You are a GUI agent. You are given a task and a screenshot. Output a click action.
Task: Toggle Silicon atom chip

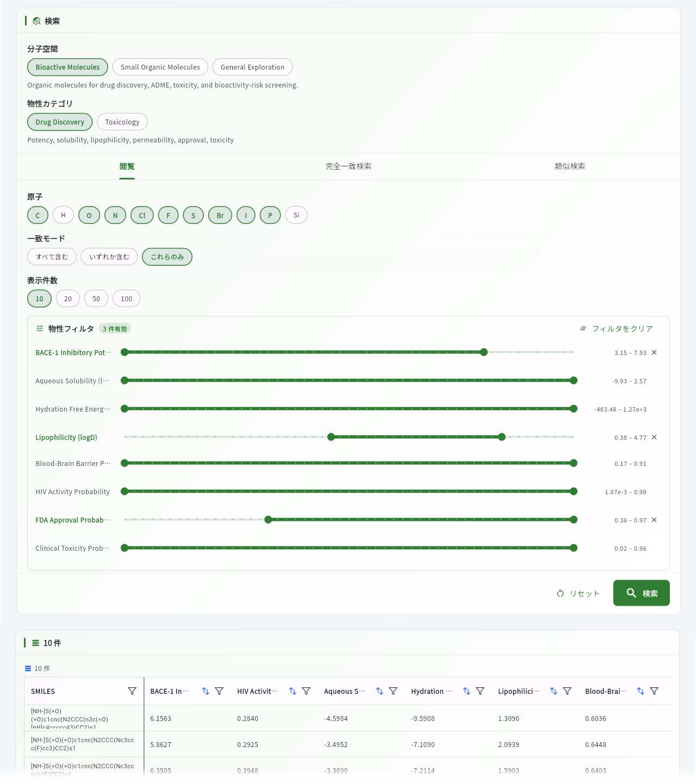[x=296, y=215]
